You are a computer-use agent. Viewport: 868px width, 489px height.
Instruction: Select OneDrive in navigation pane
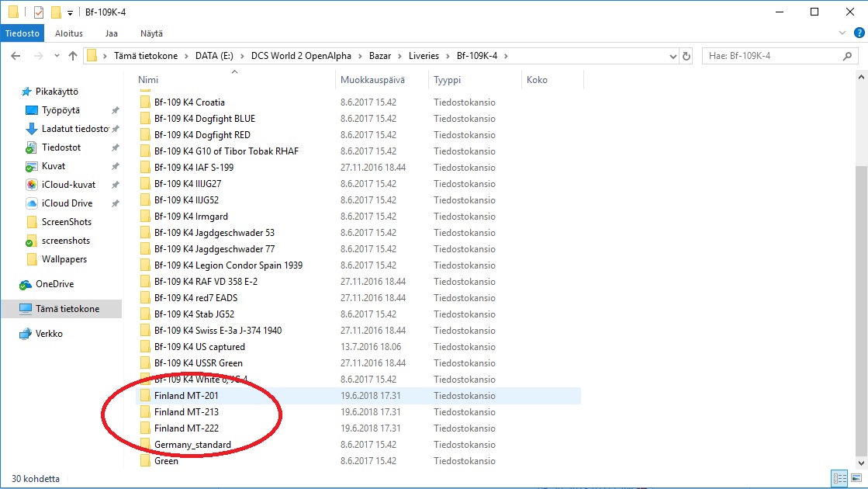54,284
